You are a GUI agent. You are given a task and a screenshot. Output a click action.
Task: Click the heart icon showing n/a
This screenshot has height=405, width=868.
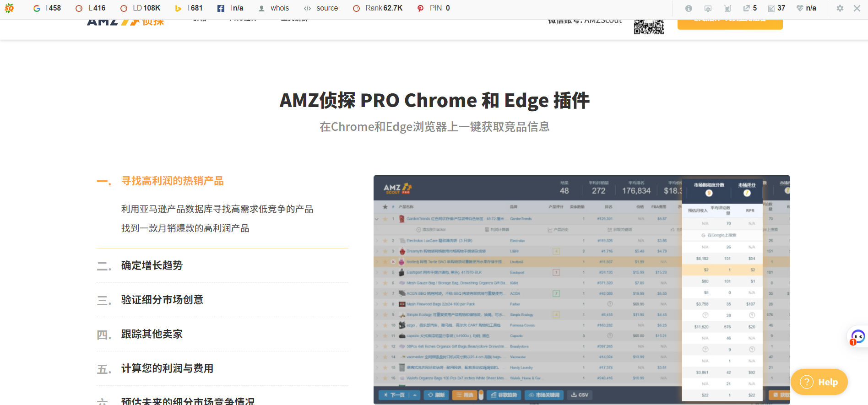pos(806,8)
